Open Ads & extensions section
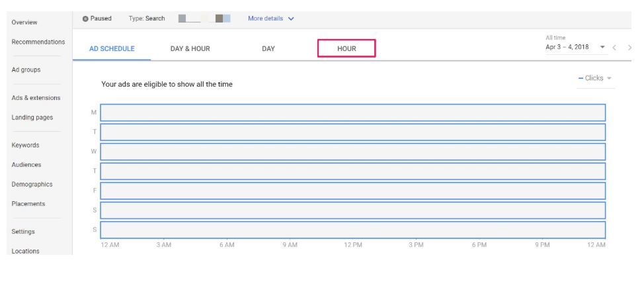Image resolution: width=644 pixels, height=282 pixels. [36, 98]
